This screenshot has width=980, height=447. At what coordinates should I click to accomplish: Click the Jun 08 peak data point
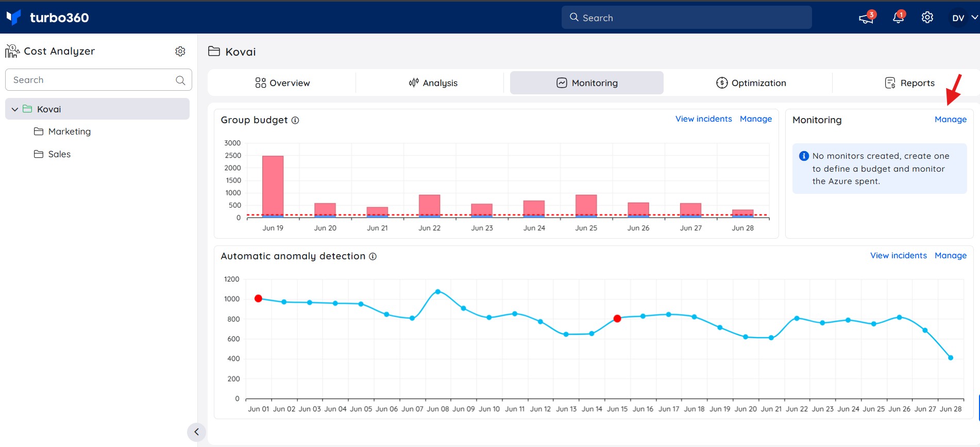438,292
